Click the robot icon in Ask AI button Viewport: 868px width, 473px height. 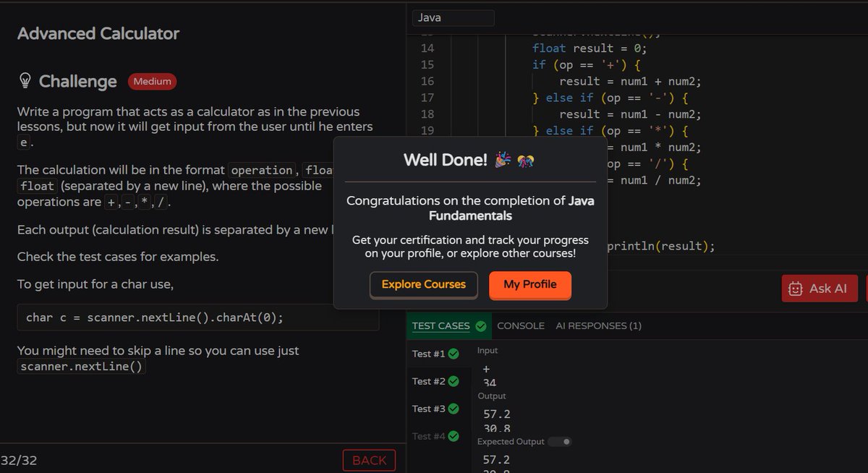796,288
